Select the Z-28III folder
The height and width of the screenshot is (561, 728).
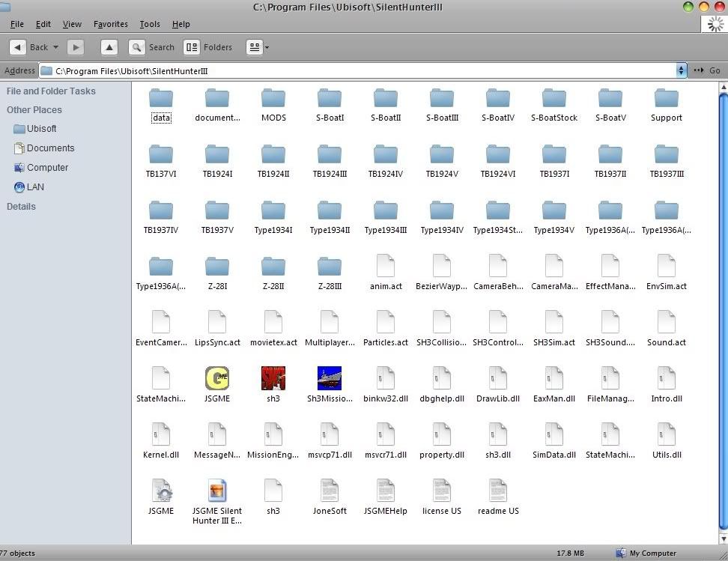tap(330, 274)
